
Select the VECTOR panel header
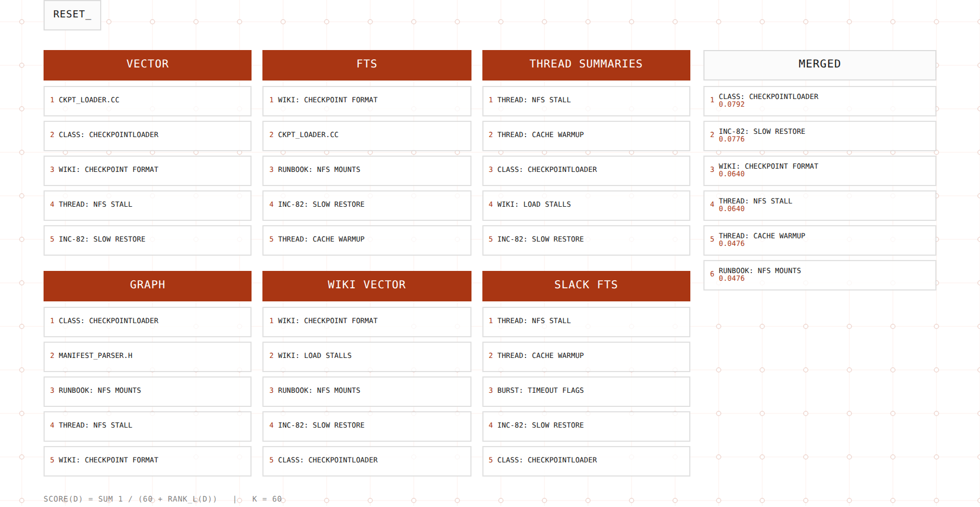coord(148,65)
